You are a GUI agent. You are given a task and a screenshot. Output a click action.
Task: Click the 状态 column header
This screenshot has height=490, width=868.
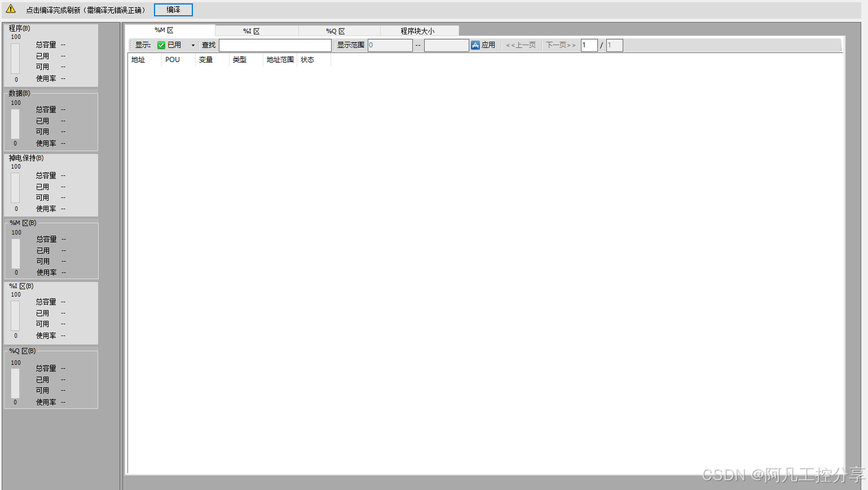coord(314,60)
